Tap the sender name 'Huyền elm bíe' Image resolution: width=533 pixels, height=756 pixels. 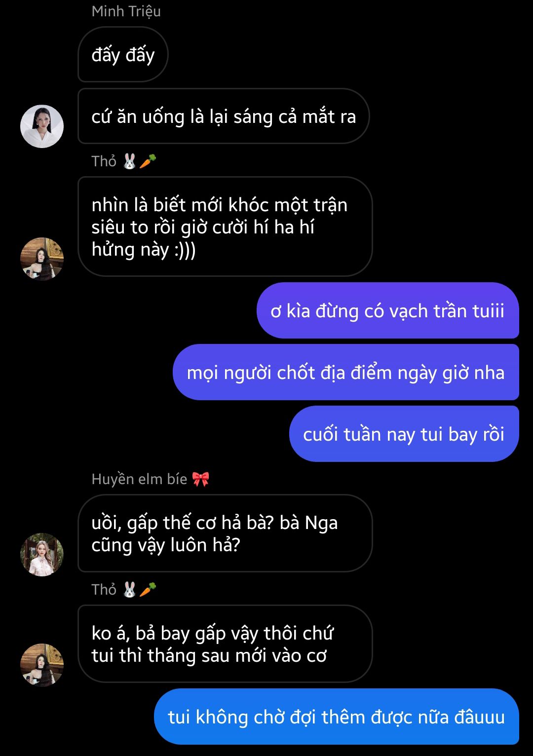139,479
